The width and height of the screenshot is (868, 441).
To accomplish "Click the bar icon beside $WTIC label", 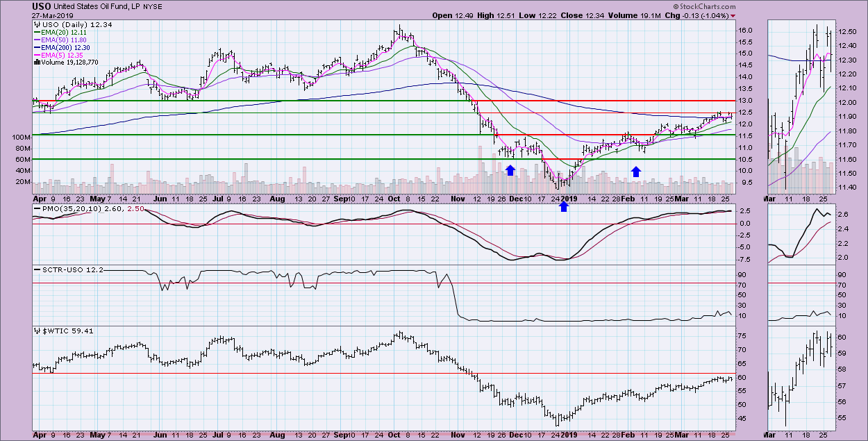I will [37, 331].
